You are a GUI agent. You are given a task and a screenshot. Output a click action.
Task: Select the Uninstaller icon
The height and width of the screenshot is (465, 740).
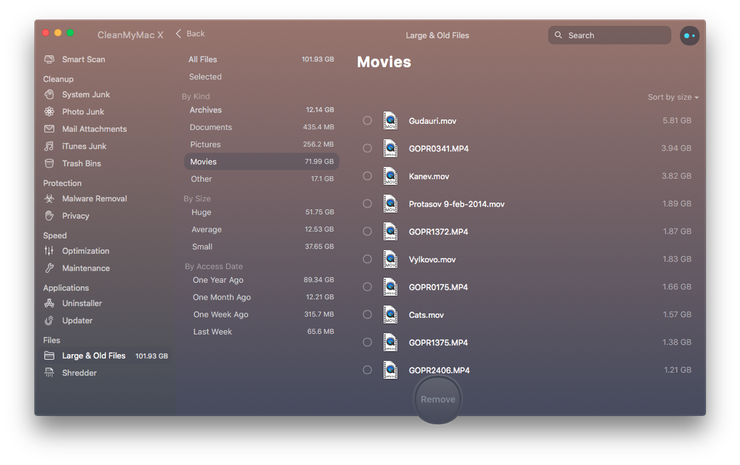[49, 303]
